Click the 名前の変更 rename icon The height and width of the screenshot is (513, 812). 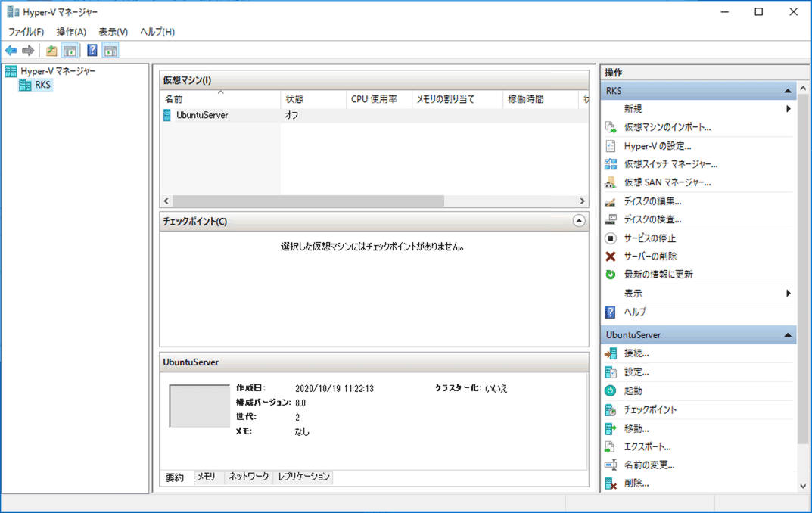611,465
